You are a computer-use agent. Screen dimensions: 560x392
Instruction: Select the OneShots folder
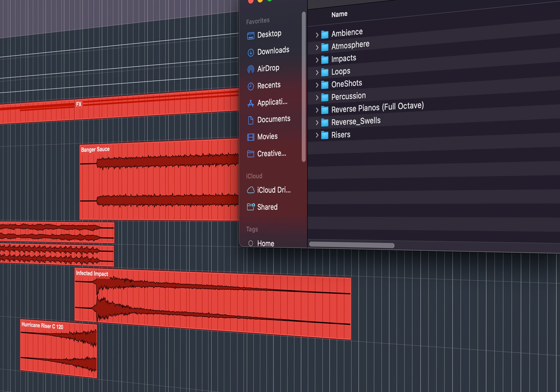(x=346, y=84)
